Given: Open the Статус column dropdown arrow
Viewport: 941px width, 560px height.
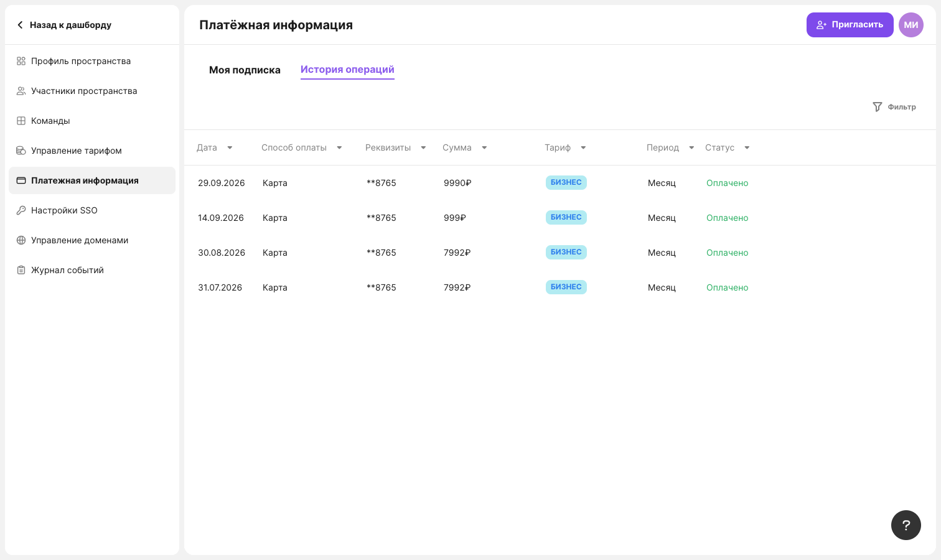Looking at the screenshot, I should coord(747,147).
